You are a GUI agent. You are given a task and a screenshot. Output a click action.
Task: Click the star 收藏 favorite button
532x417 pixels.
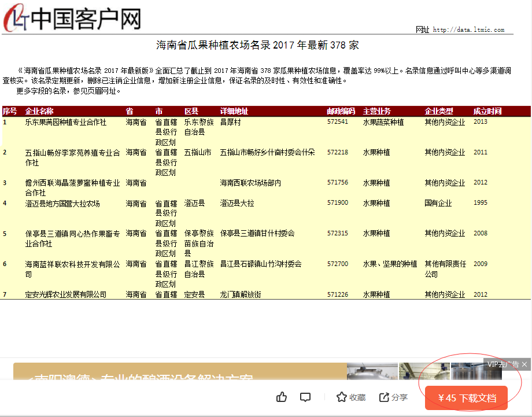click(351, 397)
